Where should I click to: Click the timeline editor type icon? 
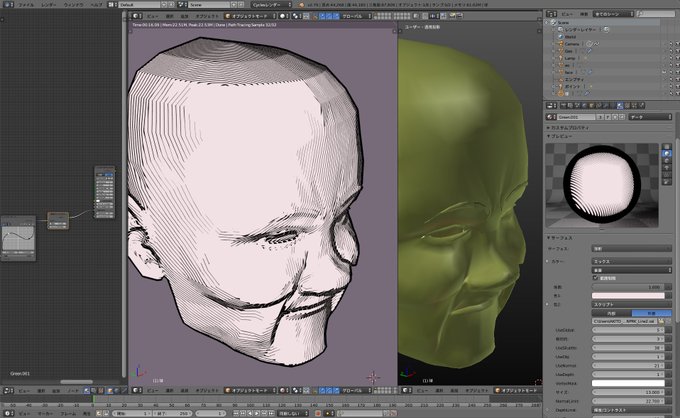click(8, 413)
